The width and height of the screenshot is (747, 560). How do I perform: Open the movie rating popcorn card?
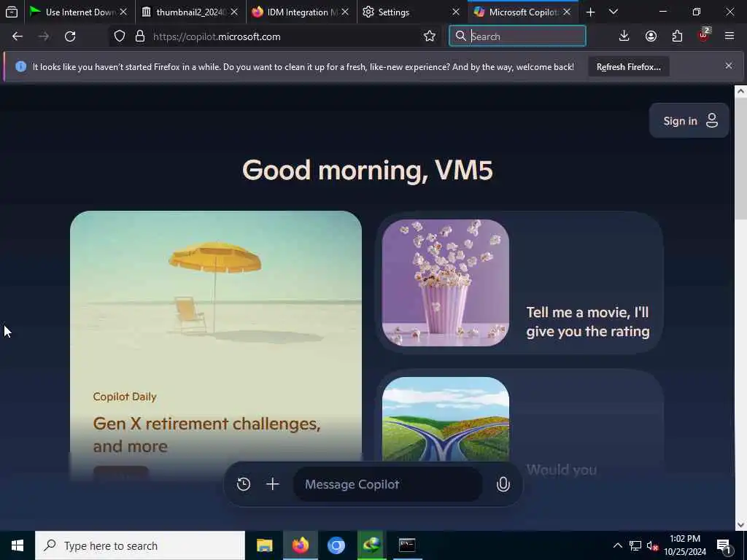tap(519, 282)
